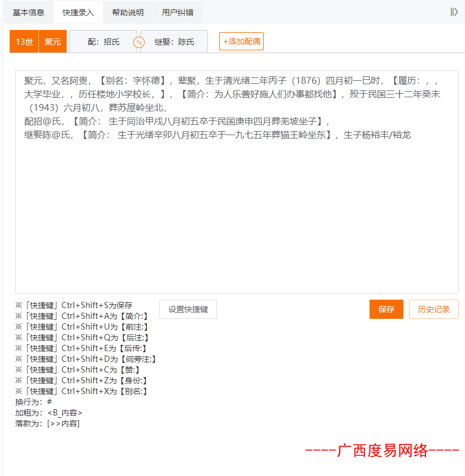Click +添加配偶 button
The width and height of the screenshot is (465, 476).
click(x=241, y=41)
